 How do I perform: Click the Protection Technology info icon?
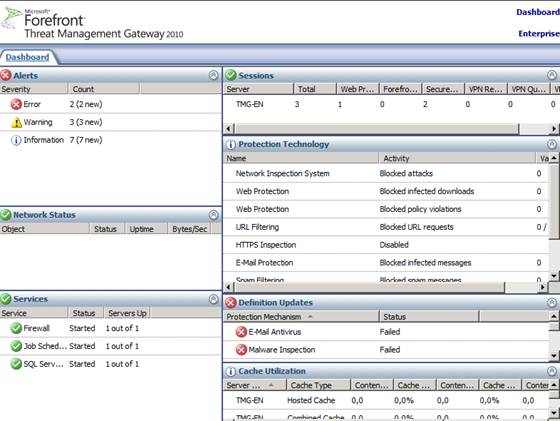(231, 145)
